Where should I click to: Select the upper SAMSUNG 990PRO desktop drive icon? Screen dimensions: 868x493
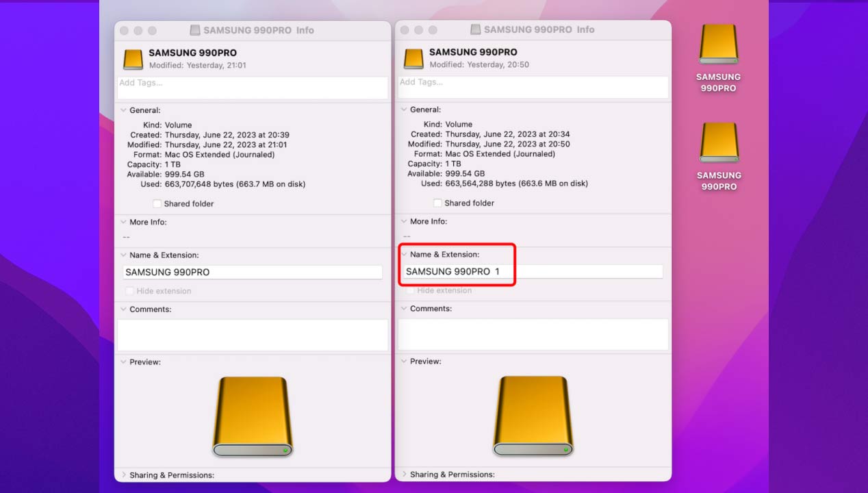[718, 45]
